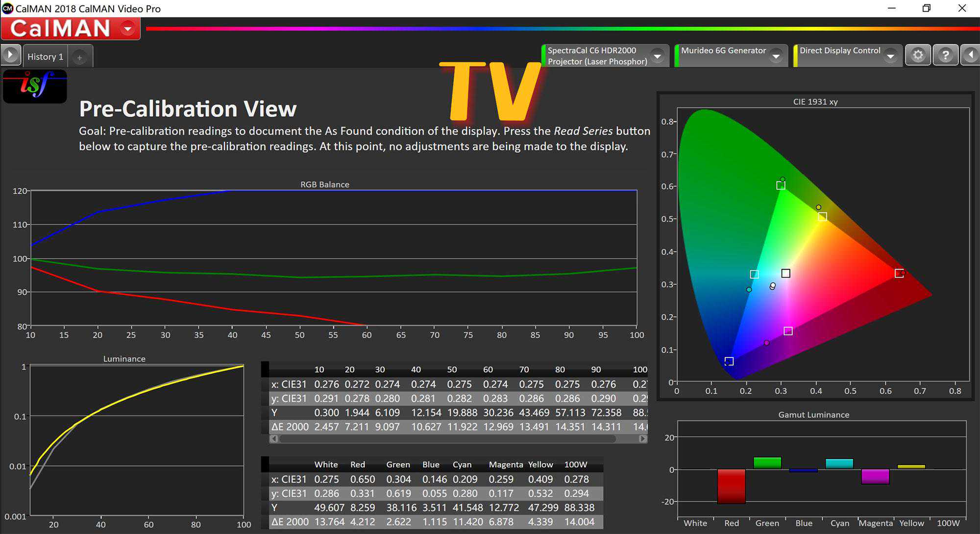Viewport: 980px width, 534px height.
Task: Click the collapse arrow at far right
Action: [971, 55]
